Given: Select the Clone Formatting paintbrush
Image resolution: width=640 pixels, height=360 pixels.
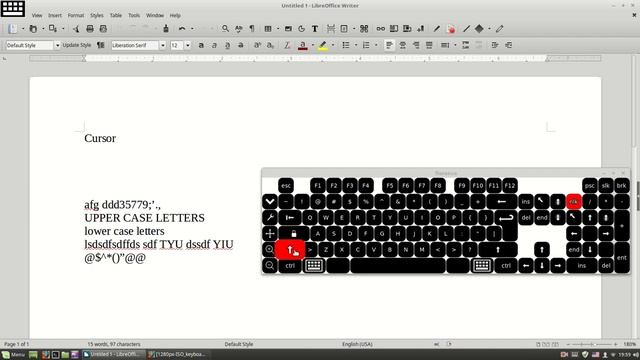Looking at the screenshot, I should 166,29.
